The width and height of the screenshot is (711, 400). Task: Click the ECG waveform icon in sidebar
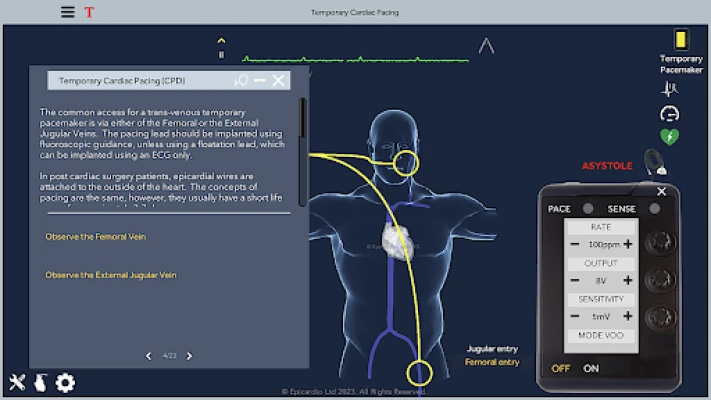click(670, 88)
